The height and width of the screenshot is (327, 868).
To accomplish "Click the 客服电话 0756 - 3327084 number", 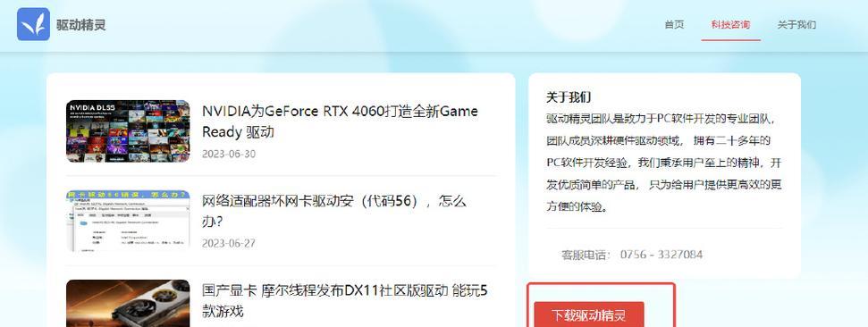I will click(662, 255).
